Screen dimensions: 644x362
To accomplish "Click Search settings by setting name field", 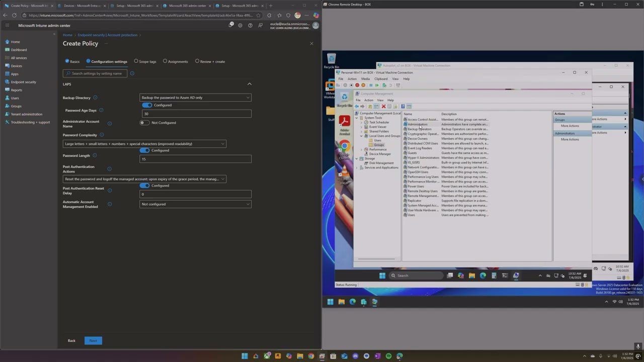I will pos(96,73).
